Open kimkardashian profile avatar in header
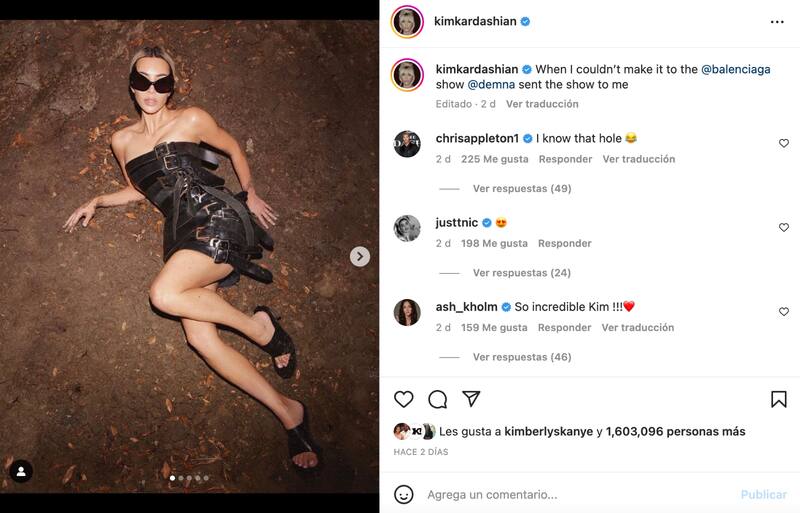This screenshot has height=513, width=800. pos(407,22)
